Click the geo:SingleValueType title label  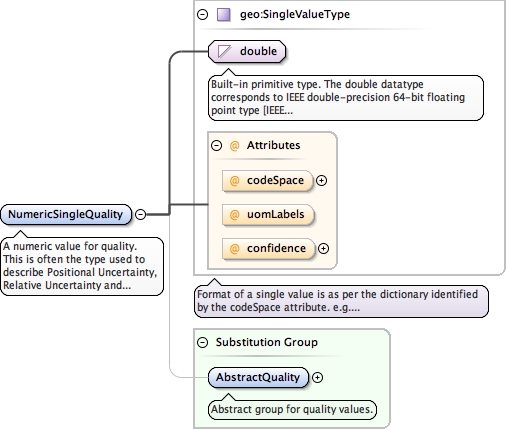coord(295,15)
